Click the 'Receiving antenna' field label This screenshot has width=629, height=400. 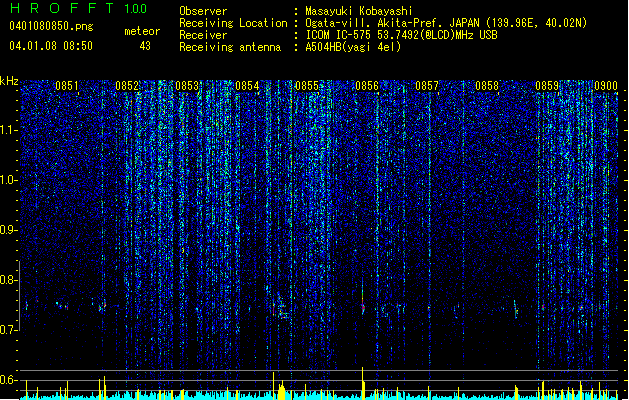pos(230,47)
